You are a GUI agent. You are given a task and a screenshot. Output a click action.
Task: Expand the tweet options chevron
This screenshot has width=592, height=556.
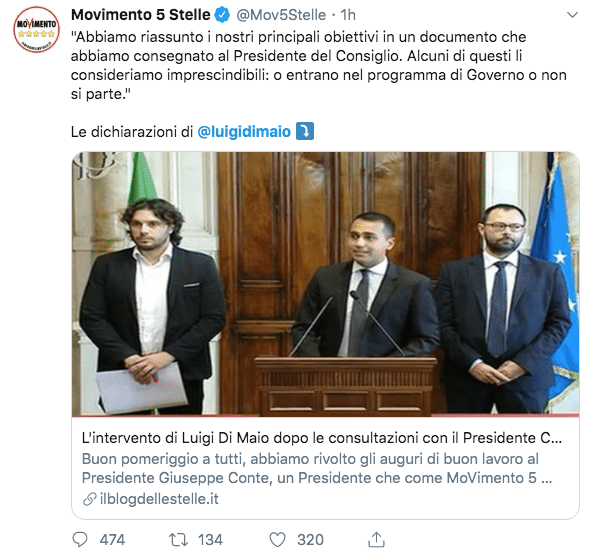[573, 15]
